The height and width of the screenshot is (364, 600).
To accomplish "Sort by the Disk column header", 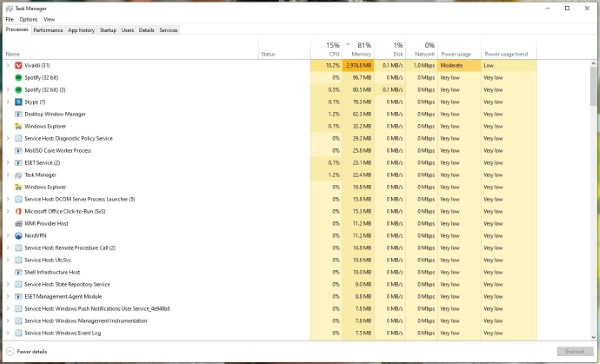I will coord(390,50).
